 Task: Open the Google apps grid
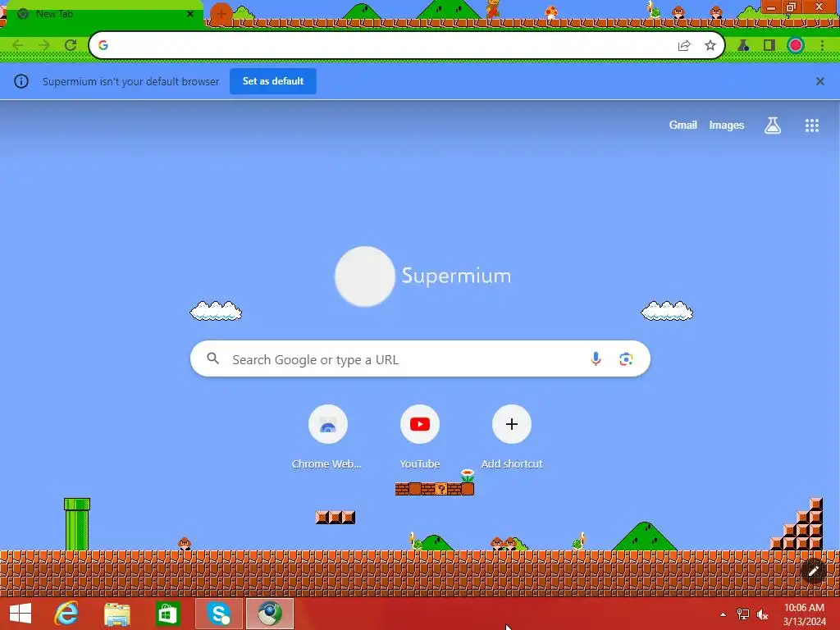pyautogui.click(x=811, y=126)
